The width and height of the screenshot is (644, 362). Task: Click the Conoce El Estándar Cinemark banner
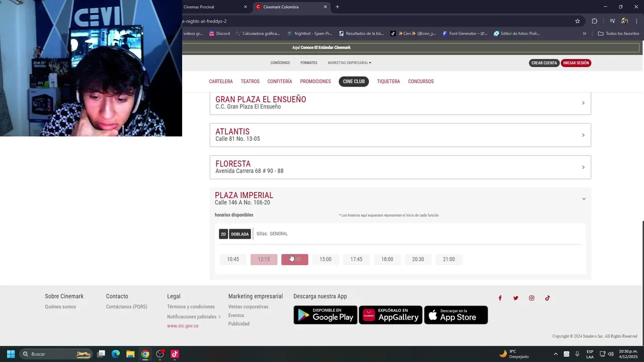tap(321, 48)
